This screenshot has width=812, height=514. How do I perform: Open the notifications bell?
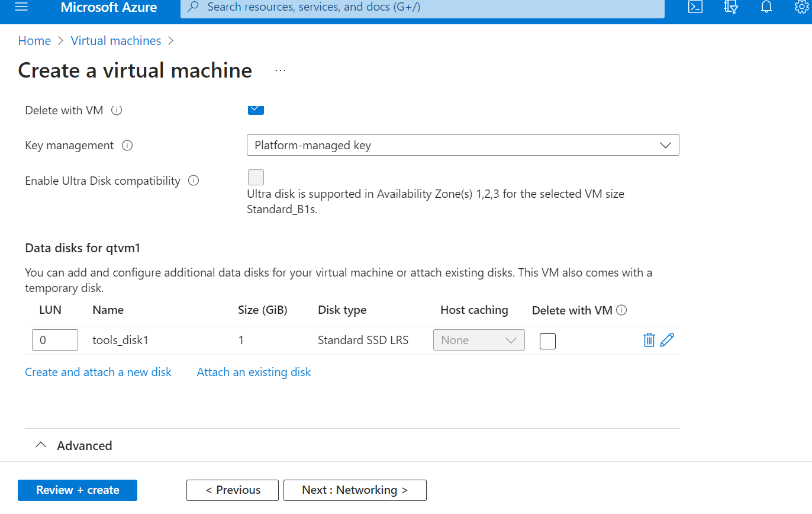coord(766,7)
